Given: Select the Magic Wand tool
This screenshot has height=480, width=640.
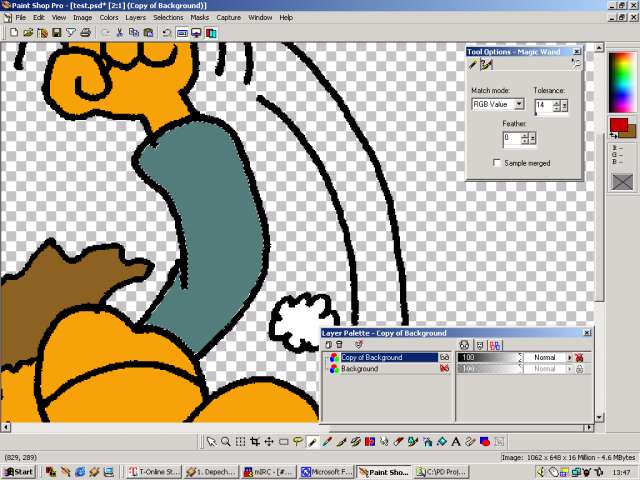Looking at the screenshot, I should [312, 442].
